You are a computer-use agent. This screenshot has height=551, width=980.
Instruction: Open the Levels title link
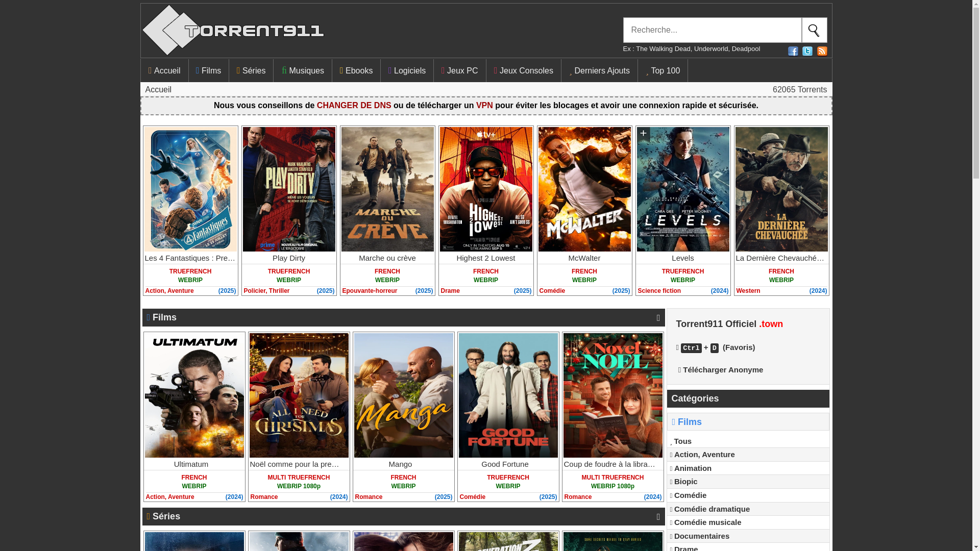(683, 258)
